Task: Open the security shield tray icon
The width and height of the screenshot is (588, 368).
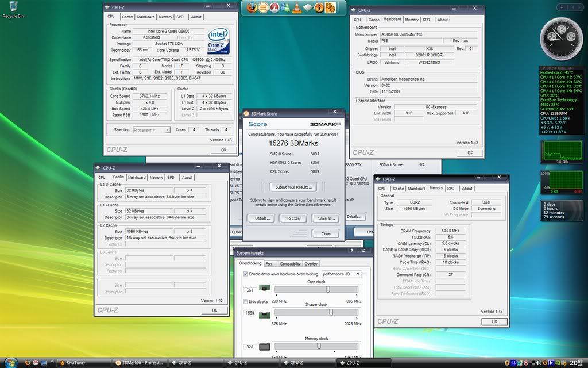Action: coord(507,363)
